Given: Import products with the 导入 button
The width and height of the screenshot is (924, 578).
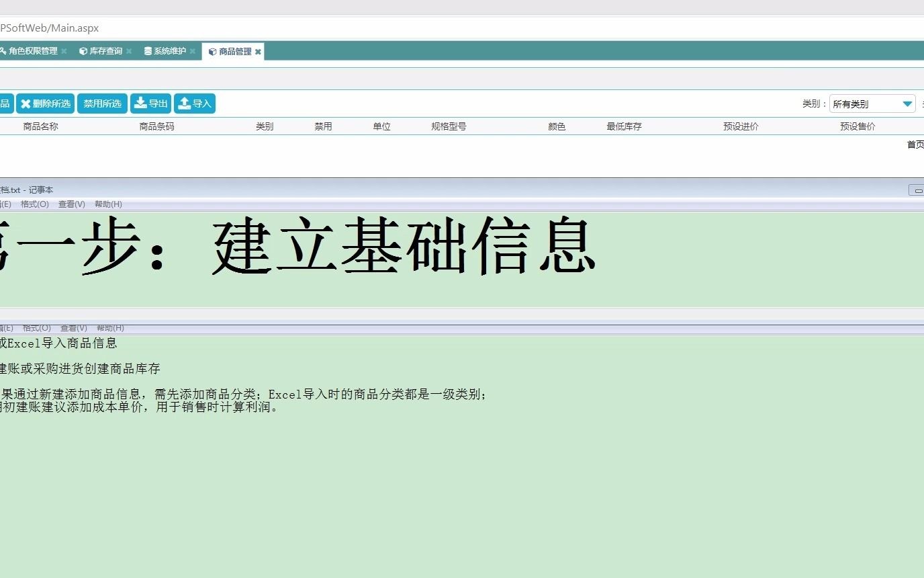Looking at the screenshot, I should (x=195, y=104).
